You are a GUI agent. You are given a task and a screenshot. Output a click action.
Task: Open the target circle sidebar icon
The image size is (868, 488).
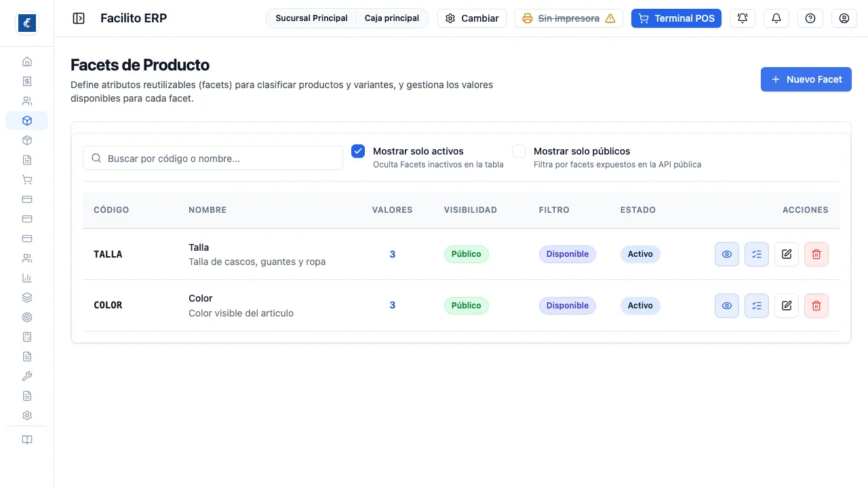click(27, 317)
